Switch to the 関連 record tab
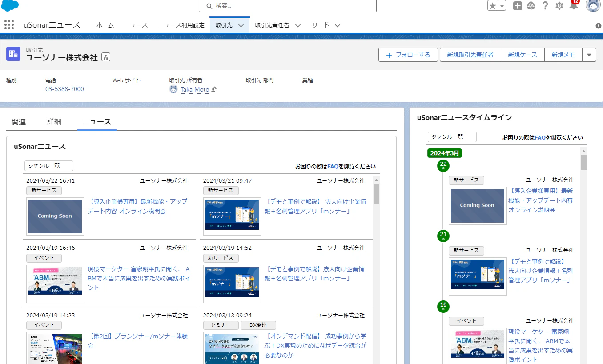This screenshot has height=364, width=603. click(x=19, y=122)
